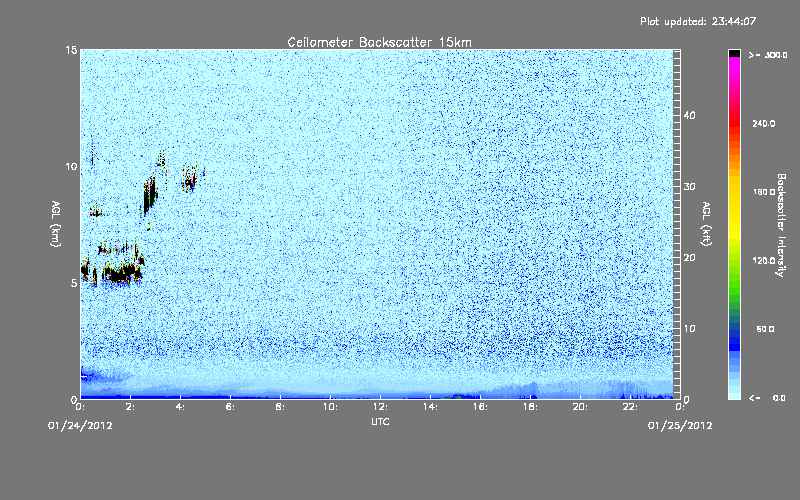The height and width of the screenshot is (500, 800).
Task: Click the left 'AGL (km)' axis label
Action: (56, 223)
